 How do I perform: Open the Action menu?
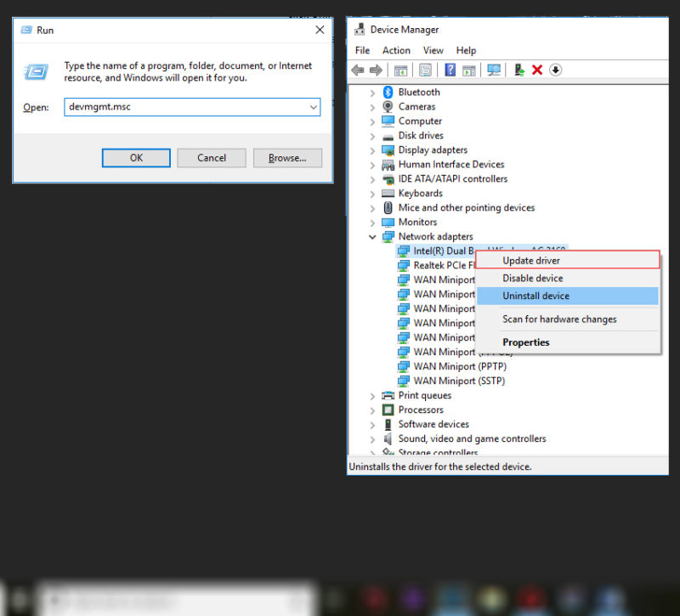click(x=396, y=51)
